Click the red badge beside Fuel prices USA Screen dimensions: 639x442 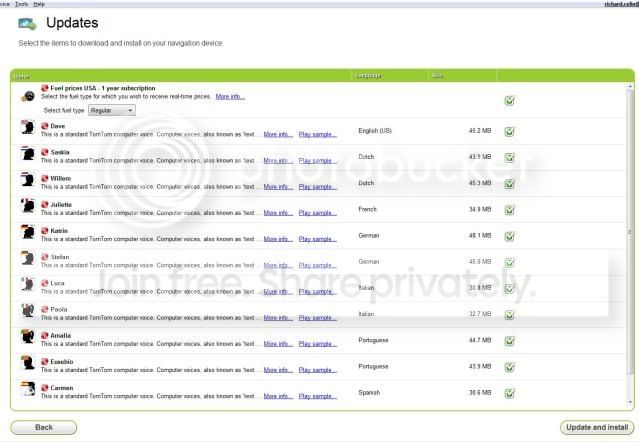[x=45, y=88]
